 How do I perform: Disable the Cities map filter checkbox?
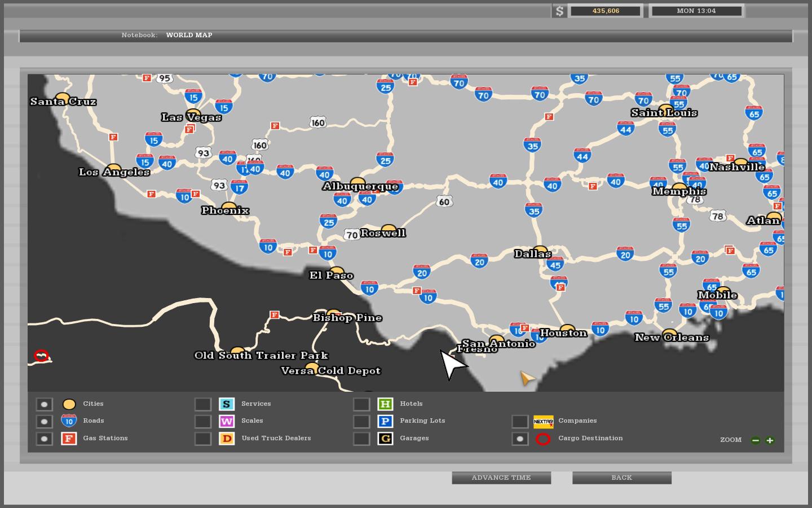(x=44, y=404)
